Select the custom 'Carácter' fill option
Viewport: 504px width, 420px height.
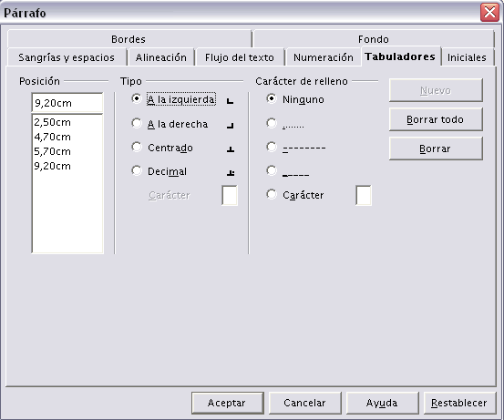(x=272, y=195)
